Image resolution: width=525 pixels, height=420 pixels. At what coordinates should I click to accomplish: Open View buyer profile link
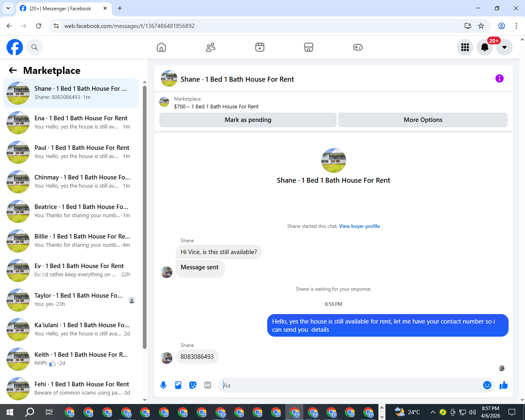(359, 226)
